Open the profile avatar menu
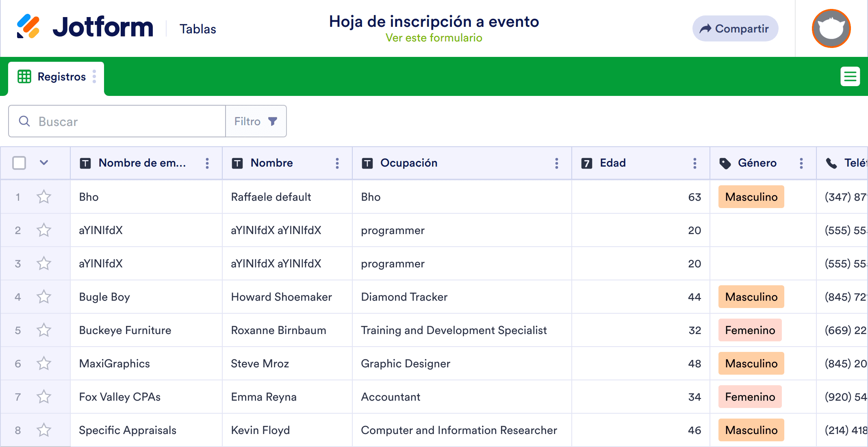The width and height of the screenshot is (868, 447). (x=831, y=28)
